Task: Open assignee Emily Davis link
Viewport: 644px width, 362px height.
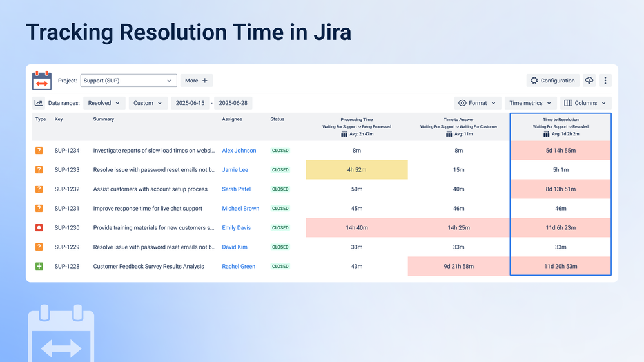Action: pyautogui.click(x=236, y=228)
